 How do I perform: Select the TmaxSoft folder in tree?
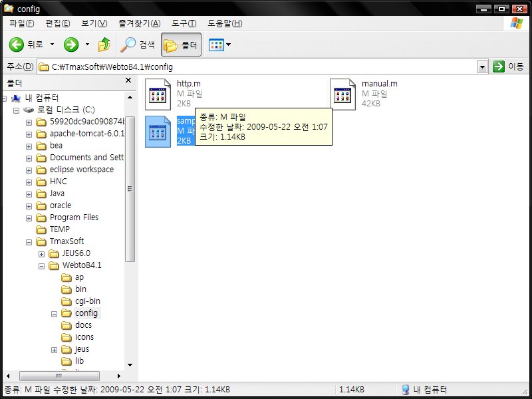[x=66, y=241]
